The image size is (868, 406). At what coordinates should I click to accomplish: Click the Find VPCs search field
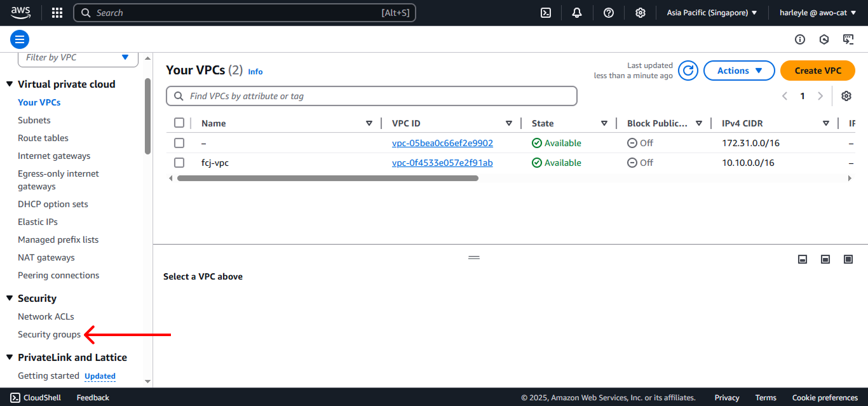coord(372,96)
